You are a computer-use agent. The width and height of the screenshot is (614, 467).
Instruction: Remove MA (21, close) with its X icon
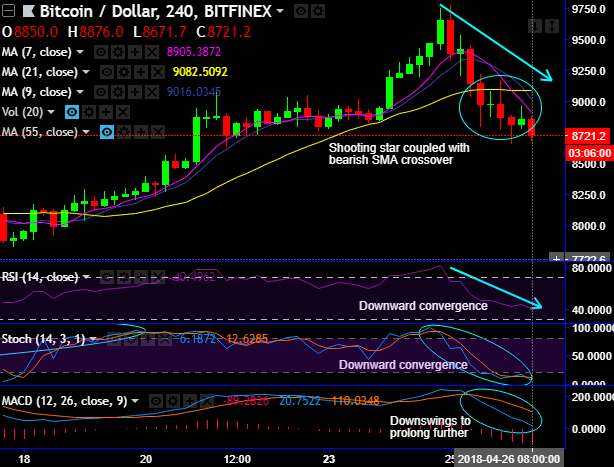pyautogui.click(x=158, y=72)
